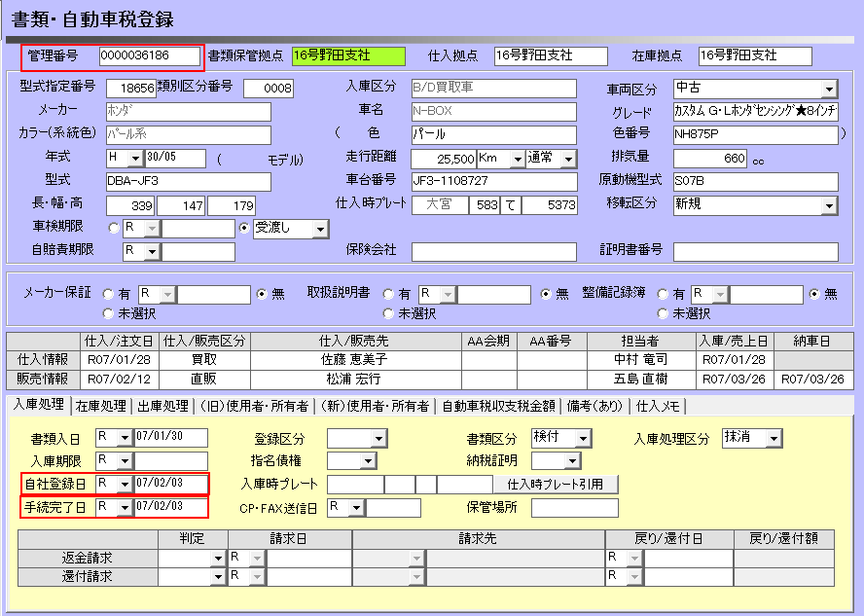Click the 仕入情報 row header
The height and width of the screenshot is (616, 864).
point(43,360)
